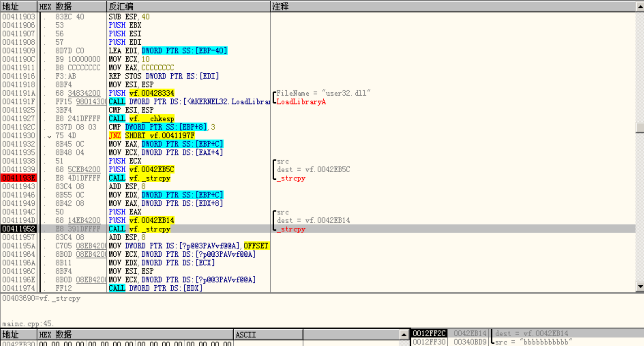Select the breakpoint address 0041193E
The height and width of the screenshot is (346, 644).
pyautogui.click(x=19, y=178)
